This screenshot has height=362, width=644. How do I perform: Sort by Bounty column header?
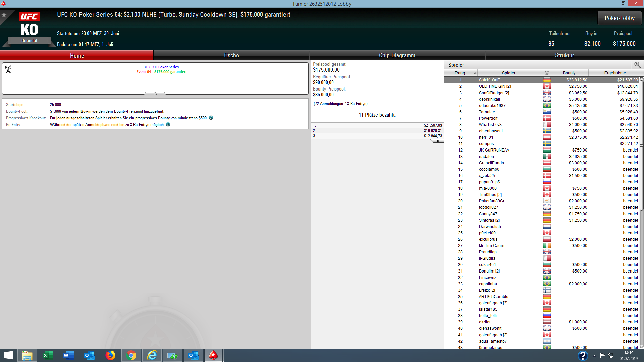pos(569,73)
